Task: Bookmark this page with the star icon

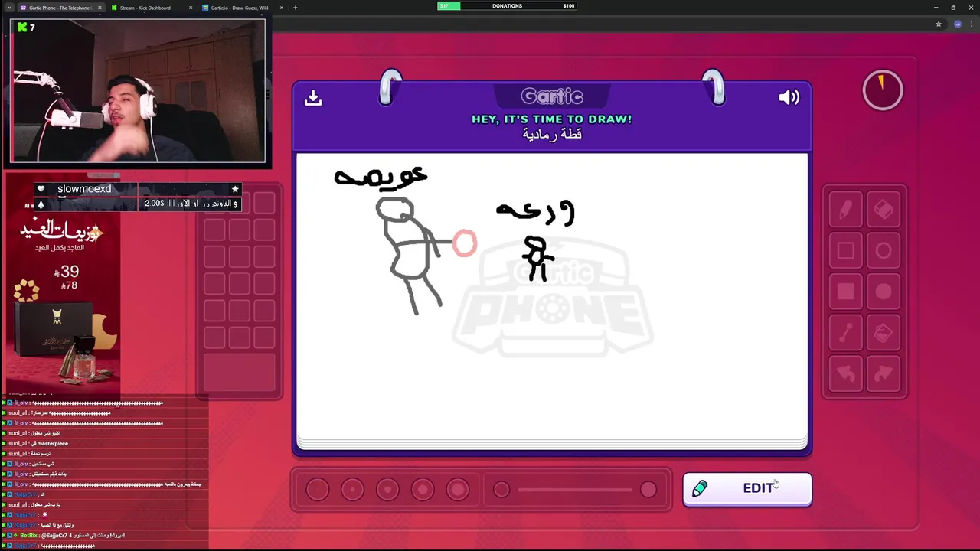Action: 939,24
